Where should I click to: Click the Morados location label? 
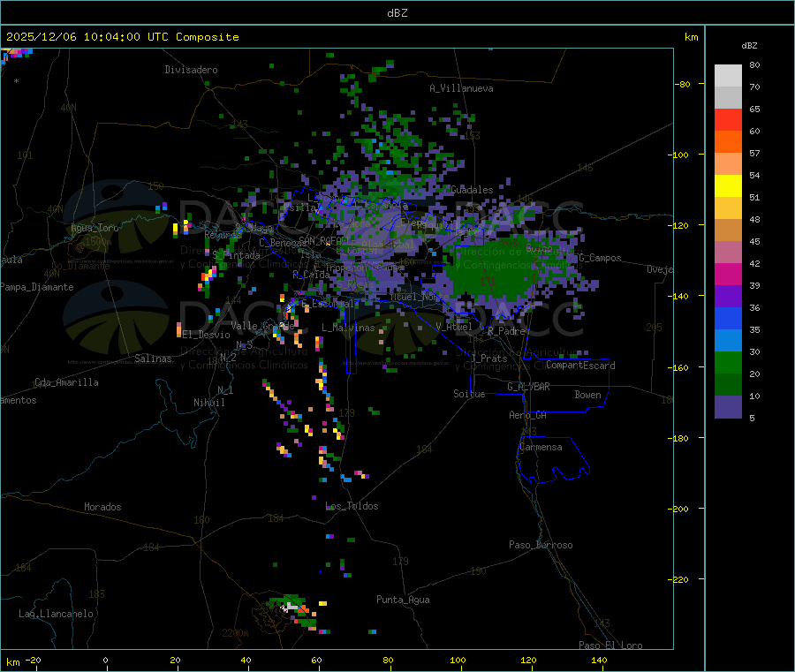pyautogui.click(x=103, y=507)
